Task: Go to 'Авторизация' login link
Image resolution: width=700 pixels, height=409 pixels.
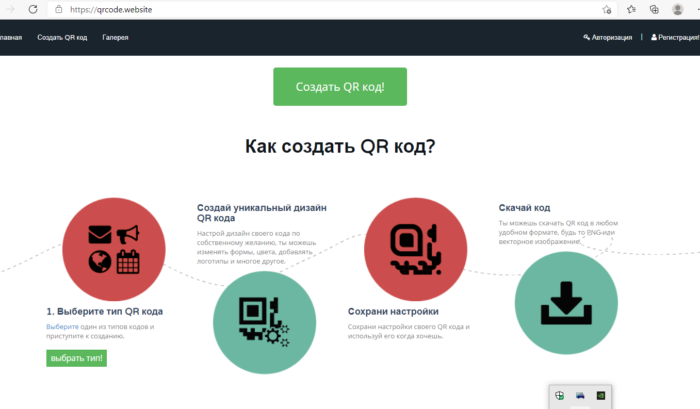Action: (607, 38)
